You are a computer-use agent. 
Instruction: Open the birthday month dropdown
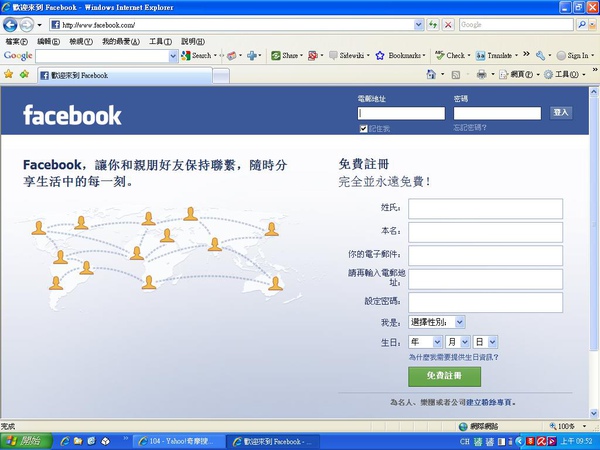coord(457,342)
